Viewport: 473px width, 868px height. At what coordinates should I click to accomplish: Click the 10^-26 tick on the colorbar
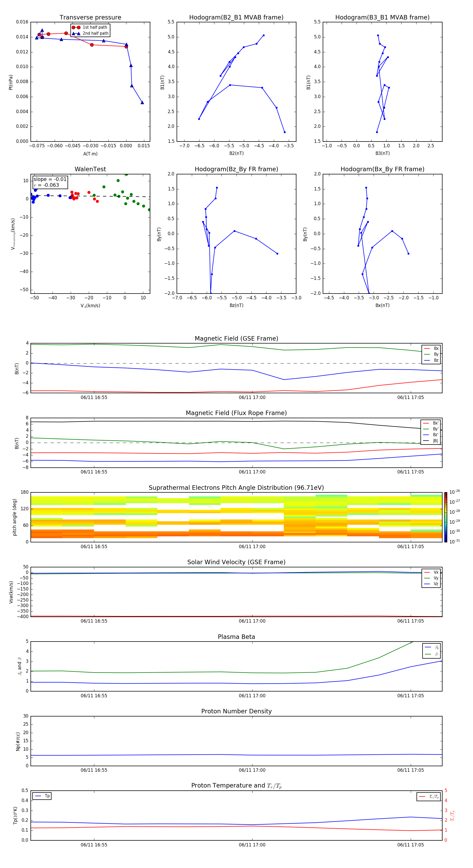coord(455,492)
